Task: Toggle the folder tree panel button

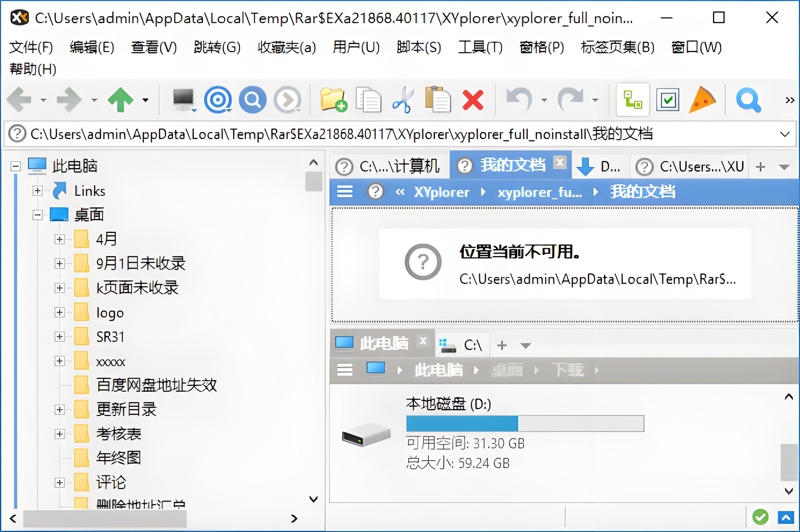Action: click(x=633, y=100)
